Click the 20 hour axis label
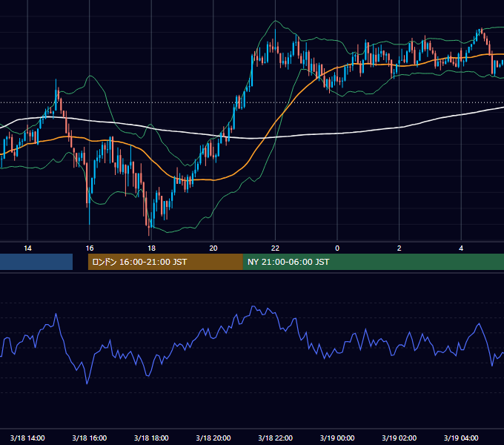504x445 pixels. point(213,248)
